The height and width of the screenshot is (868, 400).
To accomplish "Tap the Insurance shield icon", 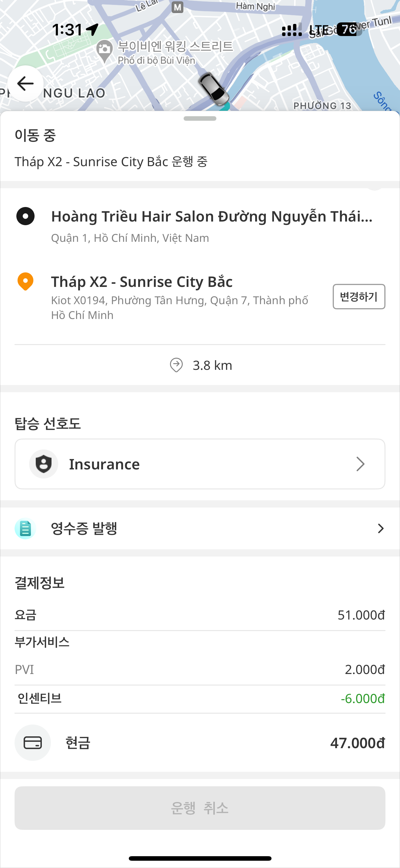I will pos(44,464).
